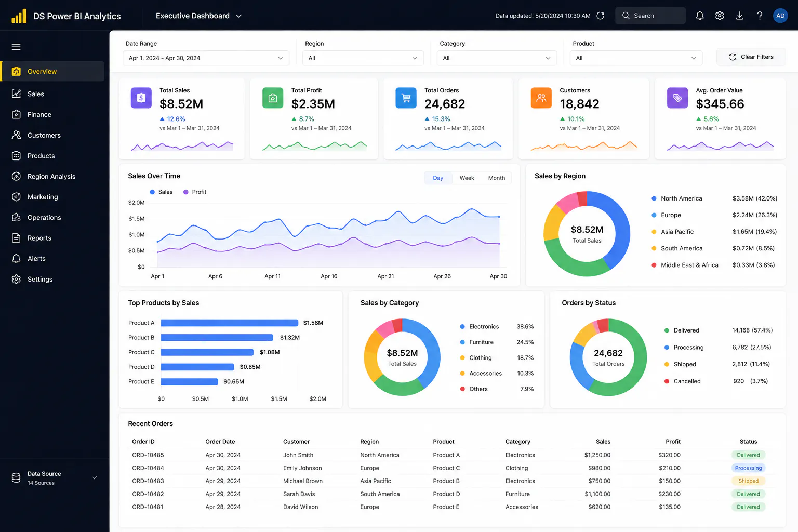This screenshot has width=798, height=532.
Task: Click the Total Orders cart icon
Action: 406,98
